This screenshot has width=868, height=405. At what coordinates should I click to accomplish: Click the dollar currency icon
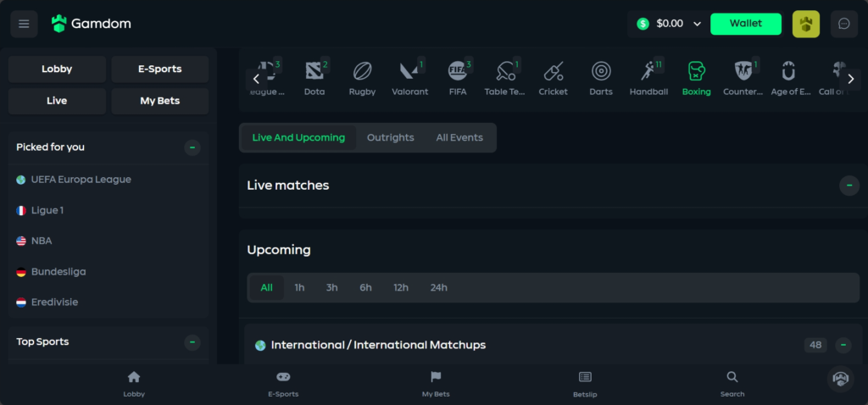(643, 24)
